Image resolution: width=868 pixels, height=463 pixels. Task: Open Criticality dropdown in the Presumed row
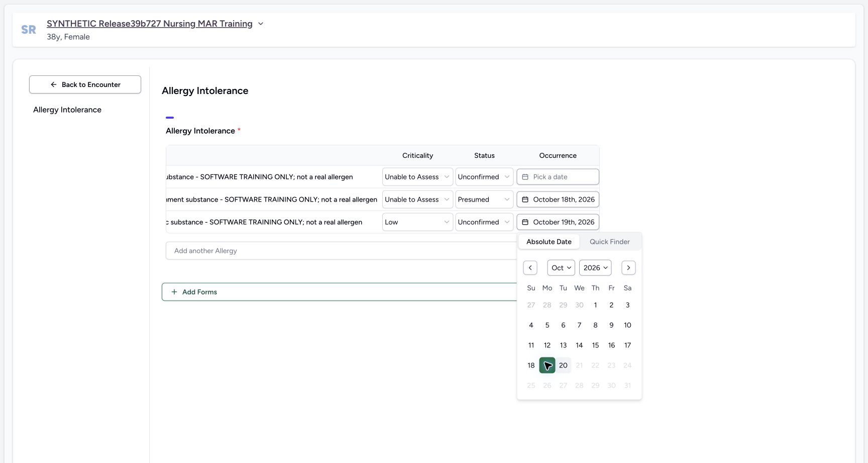coord(417,200)
